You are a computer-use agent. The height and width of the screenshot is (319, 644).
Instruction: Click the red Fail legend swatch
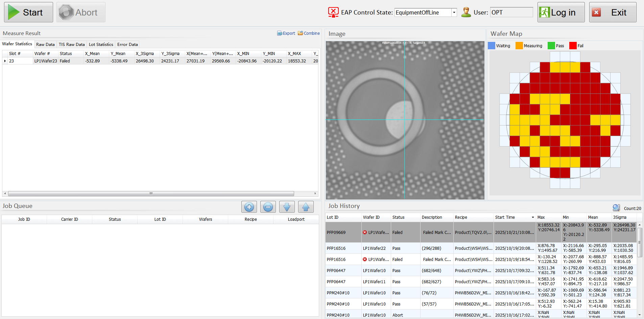573,46
